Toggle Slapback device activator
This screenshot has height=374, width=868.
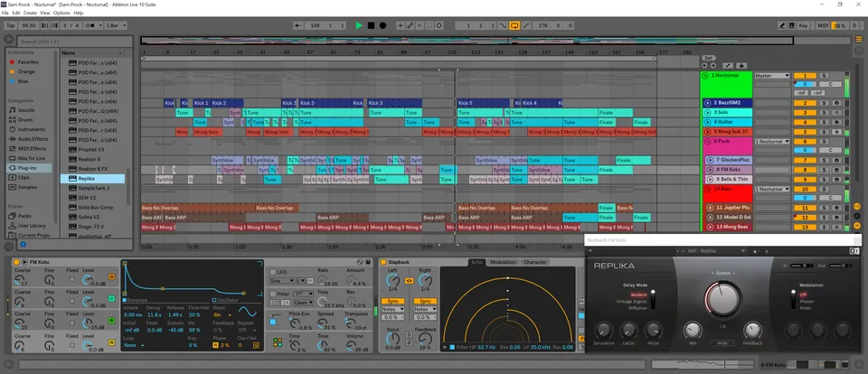click(x=383, y=262)
